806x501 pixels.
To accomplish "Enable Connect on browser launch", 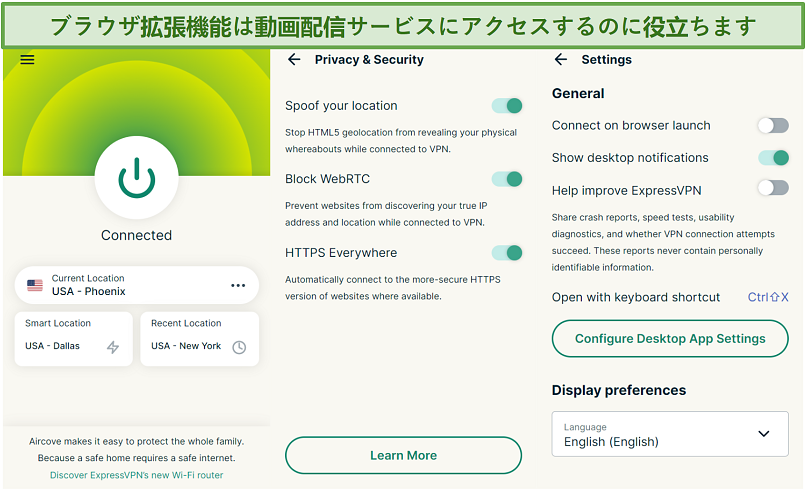I will coord(773,125).
